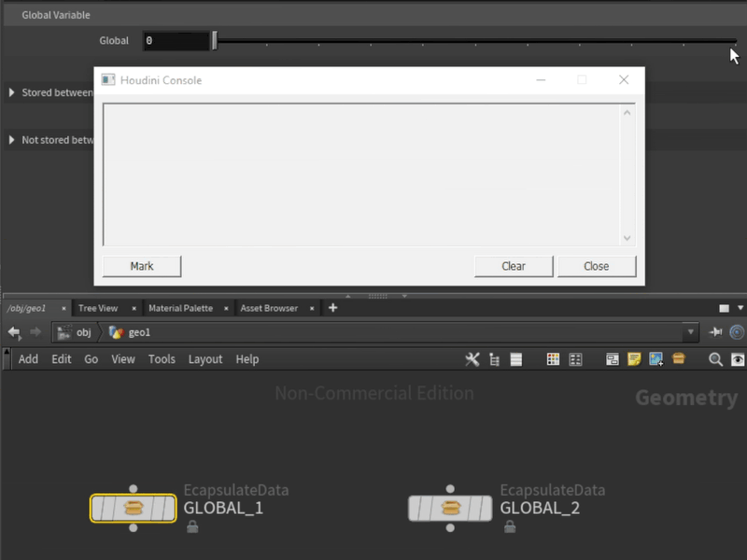Screen dimensions: 747x560
Task: Open the network editor display options wrench icon
Action: point(472,359)
